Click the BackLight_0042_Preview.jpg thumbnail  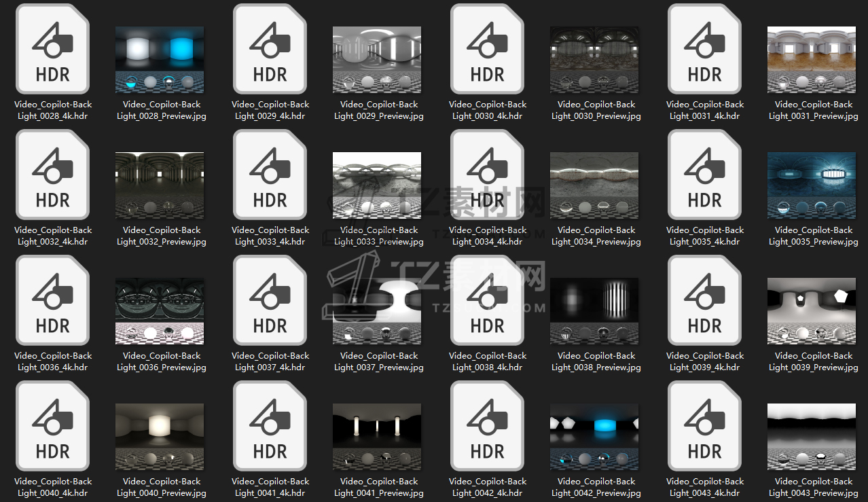click(594, 437)
